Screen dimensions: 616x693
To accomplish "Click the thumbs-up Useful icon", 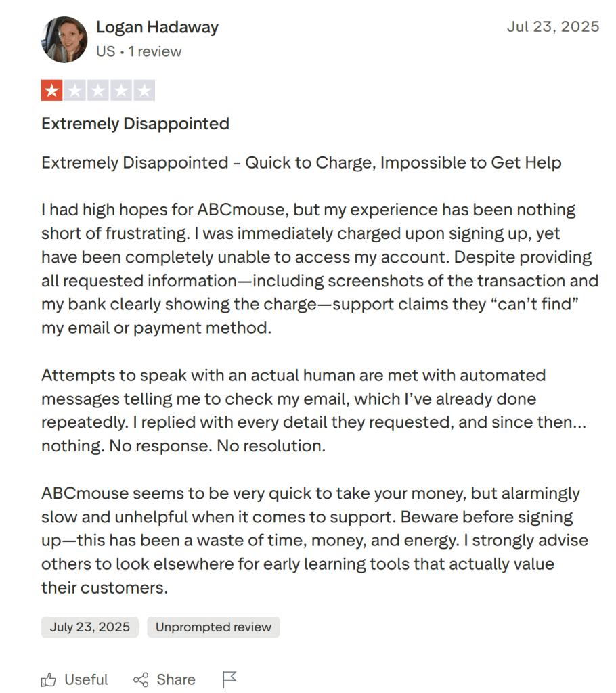I will (49, 679).
